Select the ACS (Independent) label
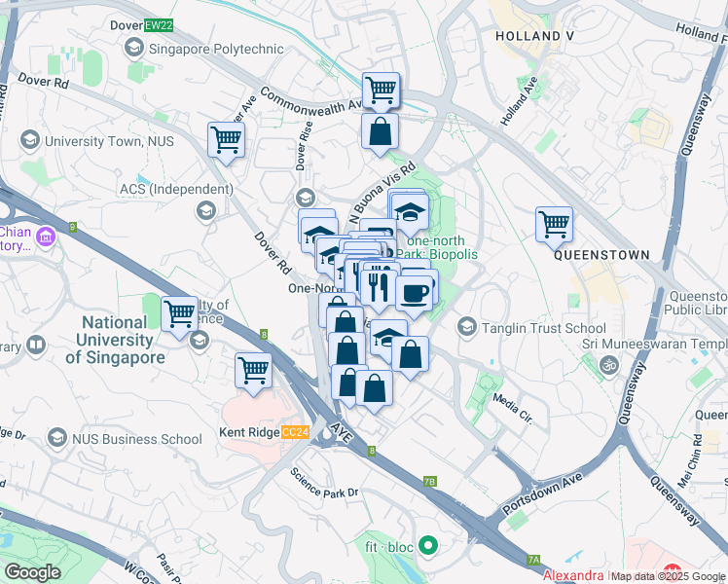 [176, 189]
